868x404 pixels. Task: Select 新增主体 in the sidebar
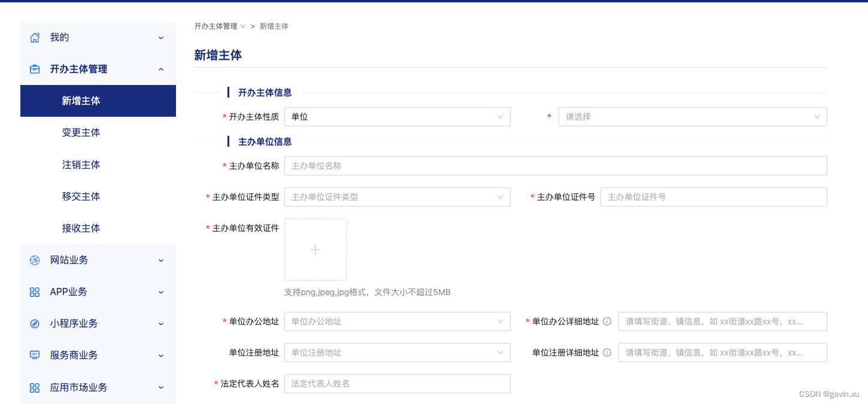coord(98,101)
